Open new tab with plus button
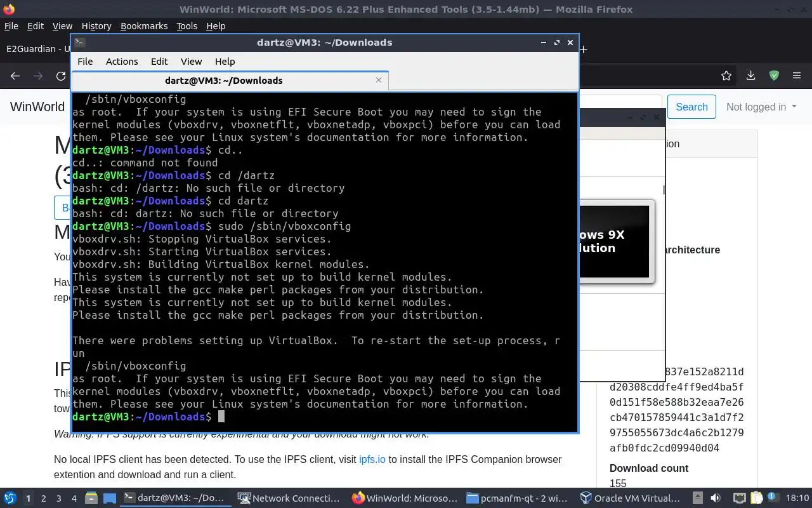Viewport: 812px width, 508px height. pyautogui.click(x=584, y=49)
